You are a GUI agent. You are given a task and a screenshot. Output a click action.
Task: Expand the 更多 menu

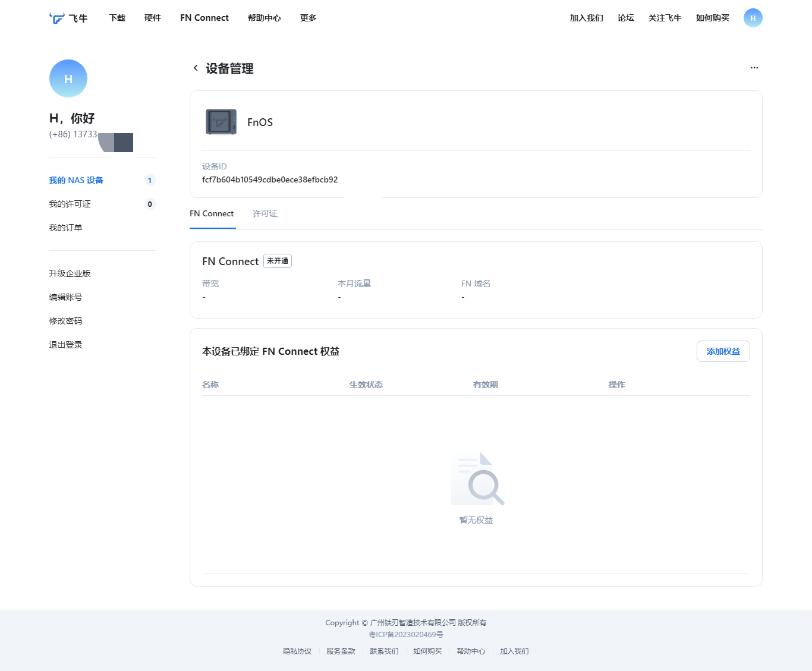click(309, 18)
